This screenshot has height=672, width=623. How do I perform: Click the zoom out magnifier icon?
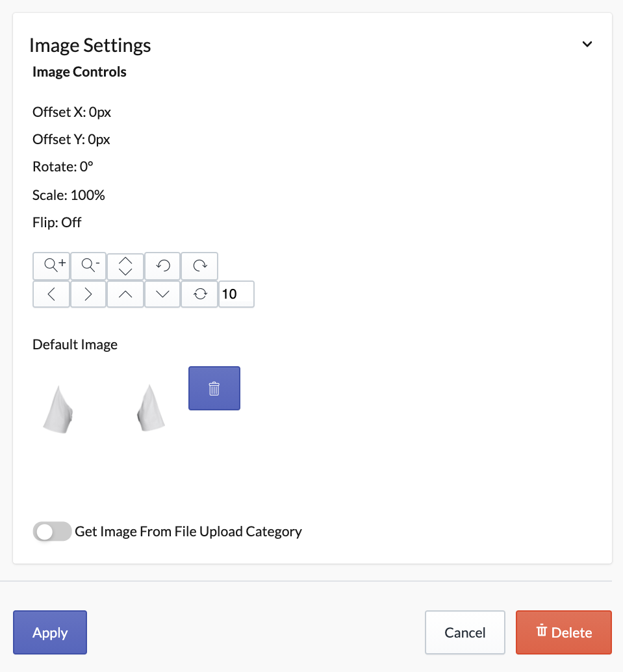(88, 266)
